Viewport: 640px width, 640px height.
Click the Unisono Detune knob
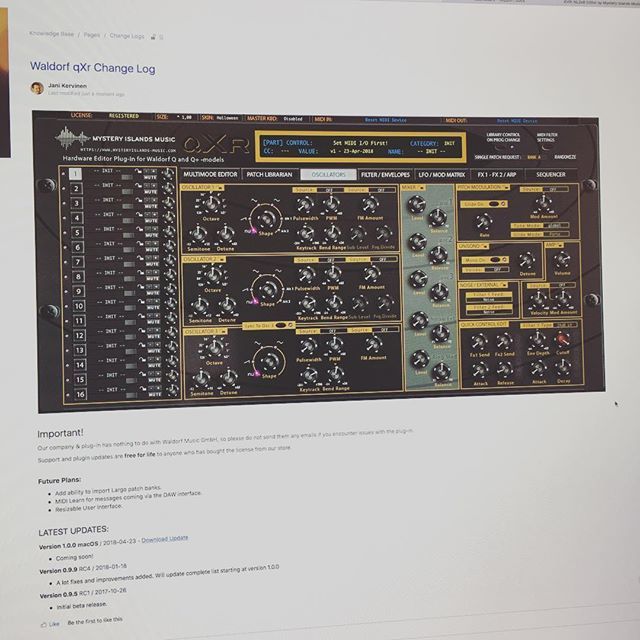(x=527, y=260)
